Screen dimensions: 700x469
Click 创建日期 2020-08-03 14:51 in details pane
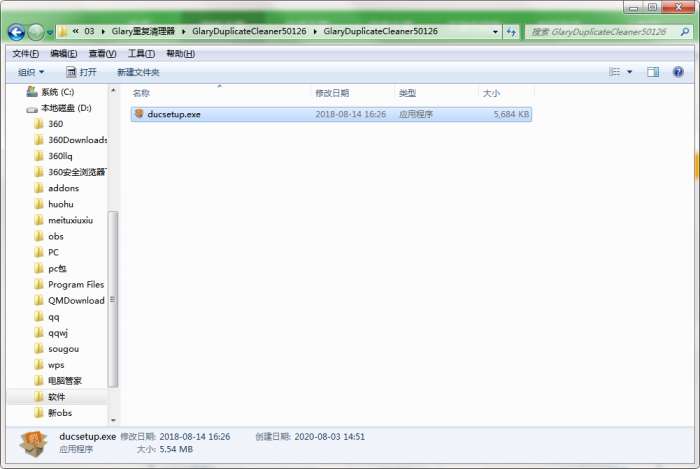click(310, 437)
